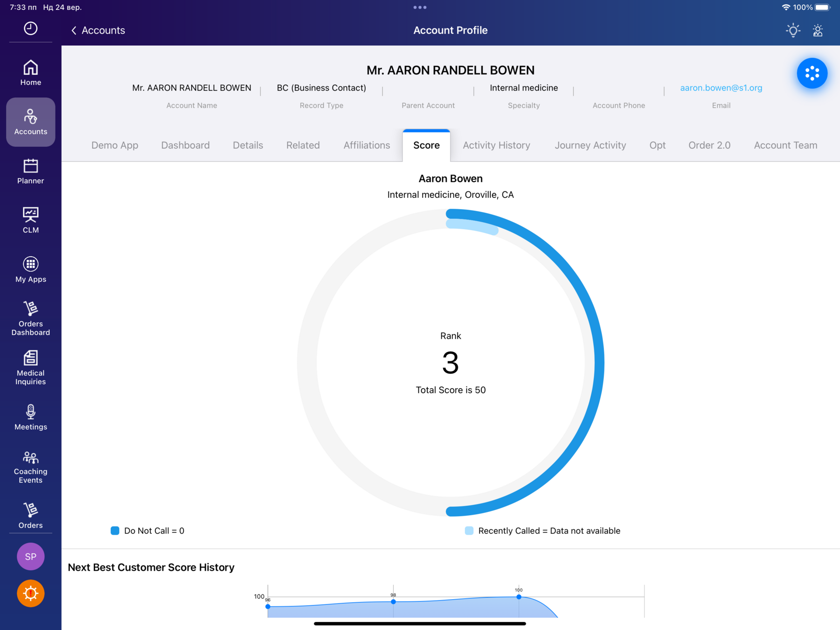
Task: Open Medical Inquiries in sidebar
Action: pos(31,368)
